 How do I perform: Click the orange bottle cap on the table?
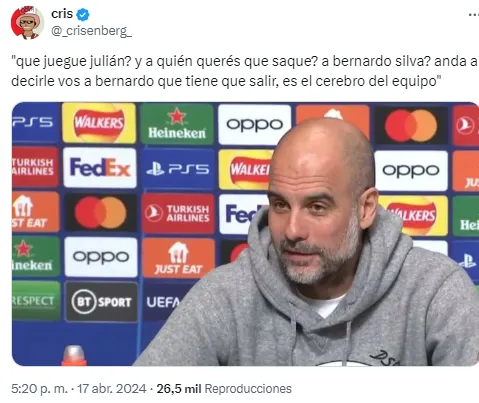point(74,355)
